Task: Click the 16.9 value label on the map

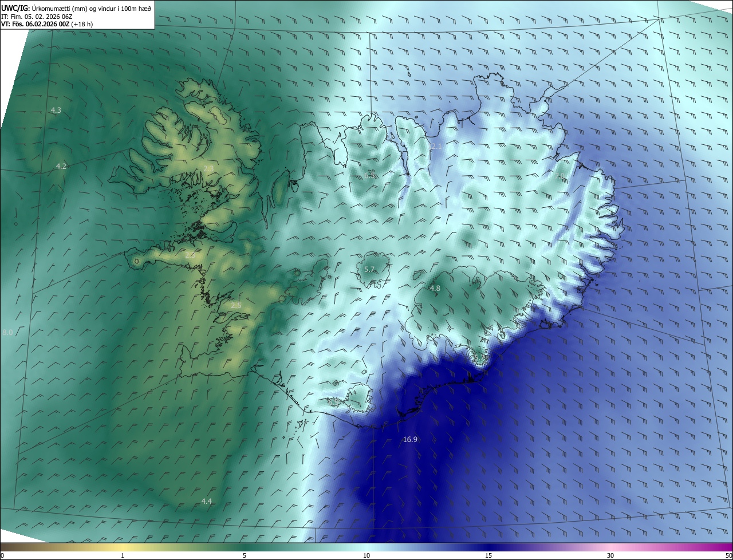Action: pyautogui.click(x=410, y=440)
